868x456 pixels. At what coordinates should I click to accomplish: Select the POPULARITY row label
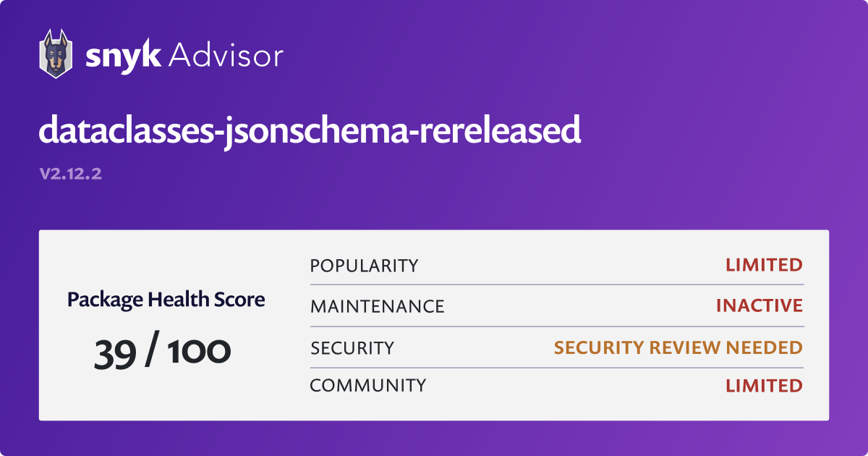click(364, 266)
